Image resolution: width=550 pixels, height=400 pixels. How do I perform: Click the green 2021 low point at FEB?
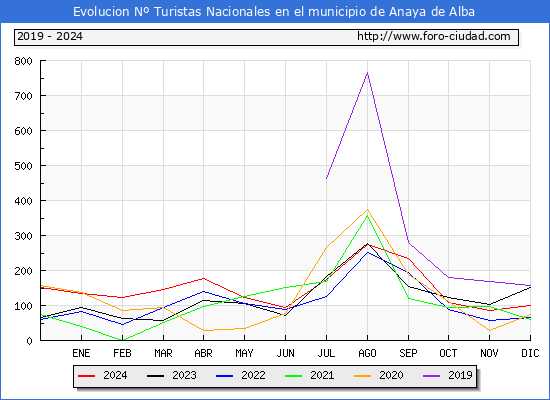pyautogui.click(x=122, y=340)
